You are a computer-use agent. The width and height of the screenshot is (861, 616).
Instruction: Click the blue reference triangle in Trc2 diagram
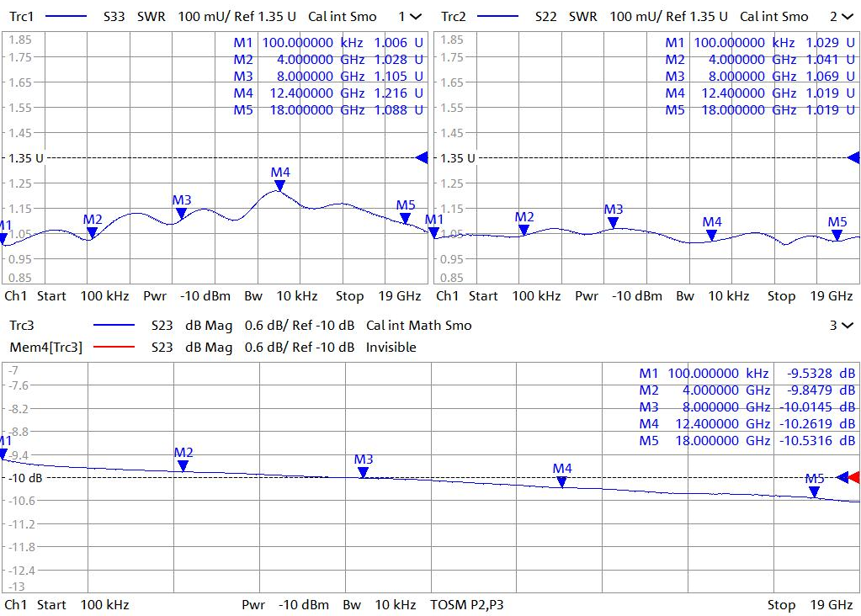coord(853,157)
